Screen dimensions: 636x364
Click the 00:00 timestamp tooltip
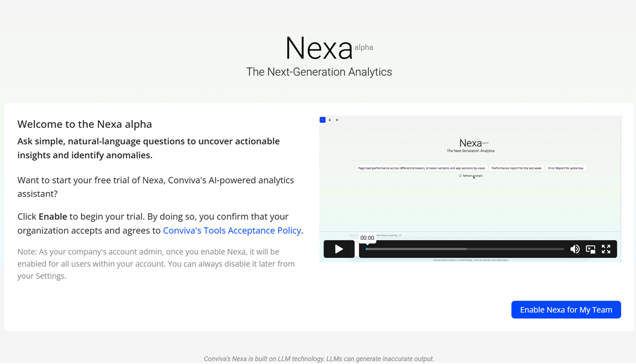[x=367, y=238]
